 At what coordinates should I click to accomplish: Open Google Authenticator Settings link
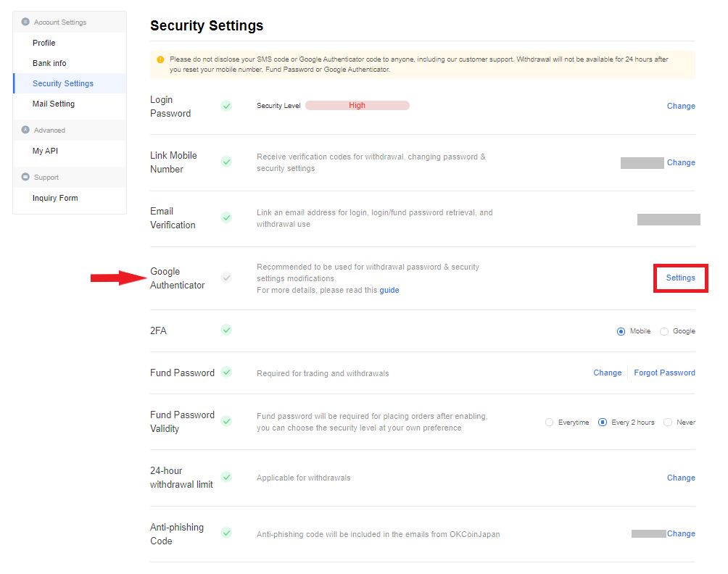tap(681, 278)
